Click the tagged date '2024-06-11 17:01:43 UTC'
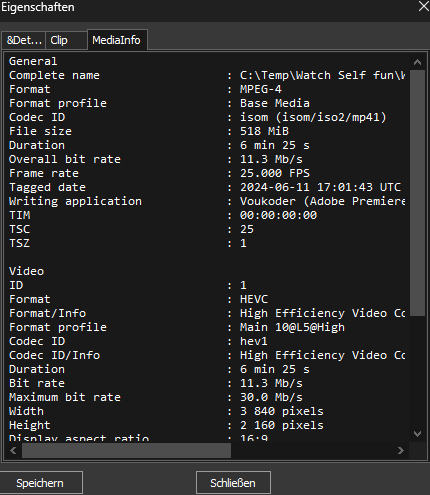 [320, 187]
